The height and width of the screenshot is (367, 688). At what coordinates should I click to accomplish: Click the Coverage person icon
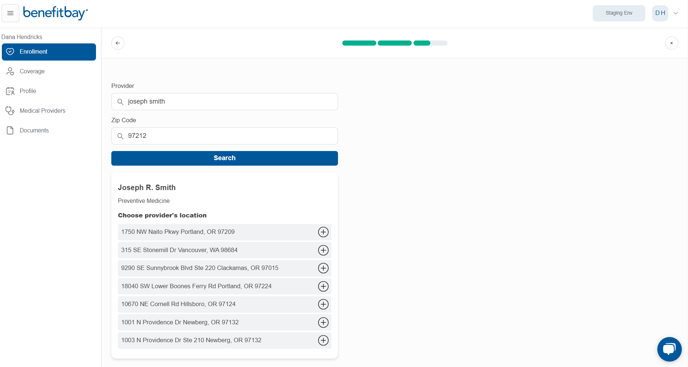pos(10,71)
